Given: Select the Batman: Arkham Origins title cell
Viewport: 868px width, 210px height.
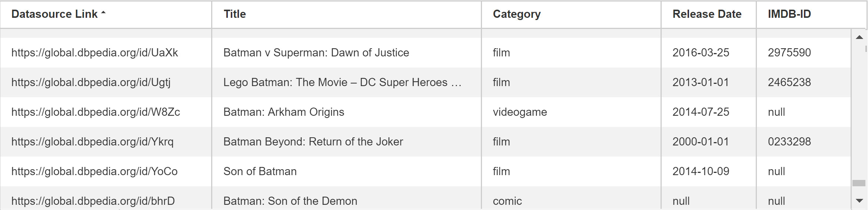Looking at the screenshot, I should point(346,112).
